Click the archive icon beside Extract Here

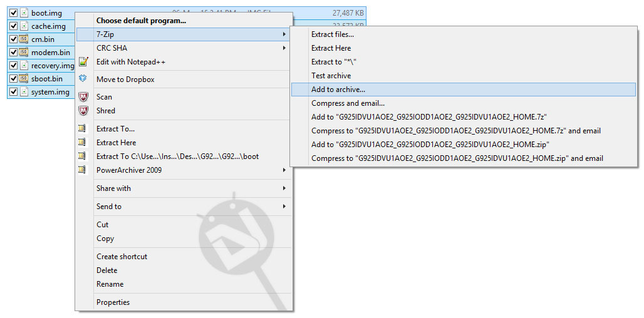tap(83, 142)
